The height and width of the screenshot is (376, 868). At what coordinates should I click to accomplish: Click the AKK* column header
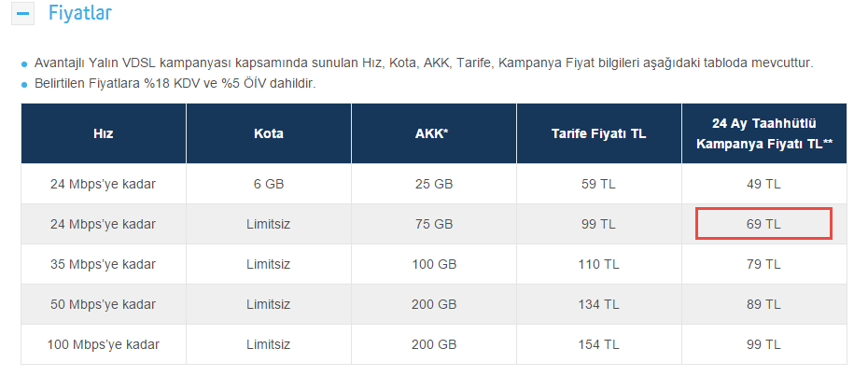(432, 133)
